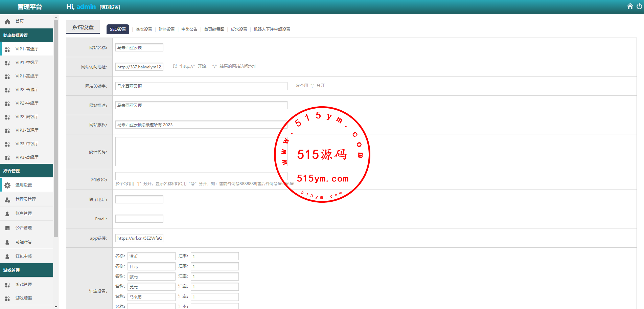
Task: Open the 资料设置 link beside admin
Action: (110, 7)
